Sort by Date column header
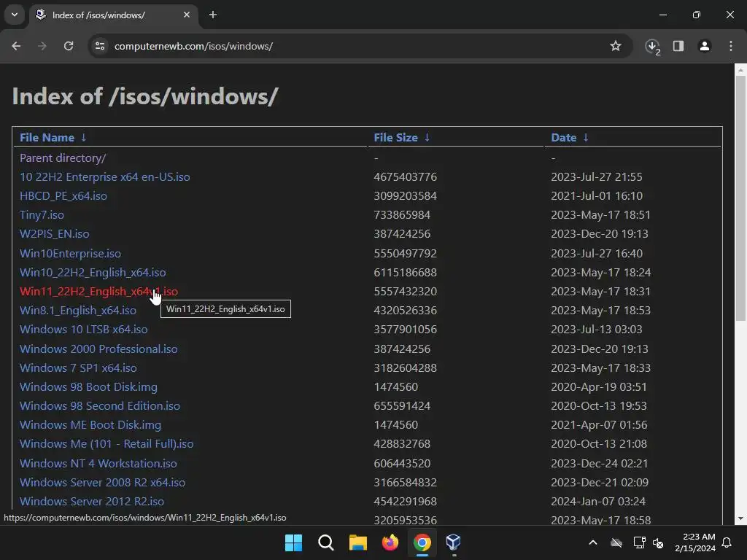Screen dimensions: 747x560 point(564,138)
